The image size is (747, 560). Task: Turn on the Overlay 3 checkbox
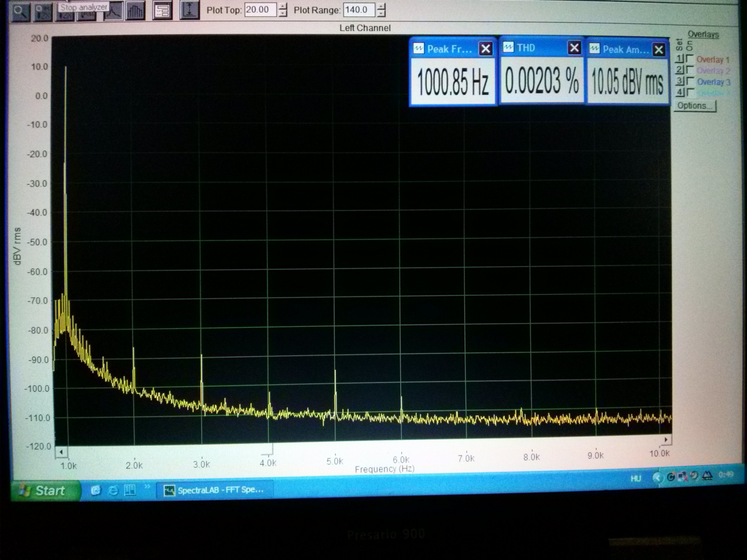[690, 81]
